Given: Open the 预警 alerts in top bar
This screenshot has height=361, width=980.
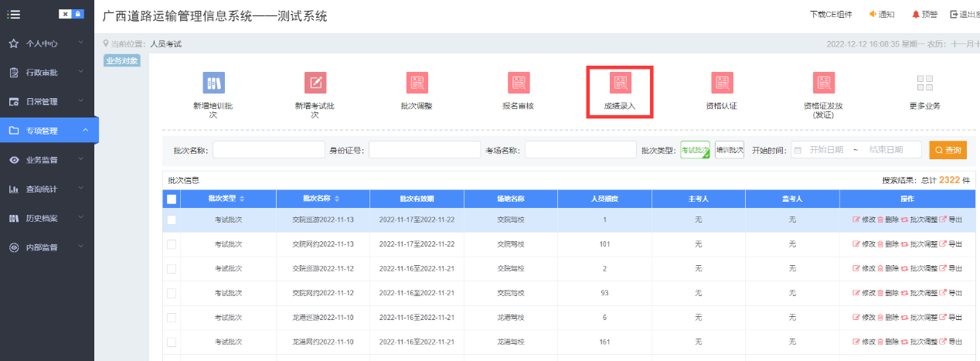Looking at the screenshot, I should (x=924, y=15).
